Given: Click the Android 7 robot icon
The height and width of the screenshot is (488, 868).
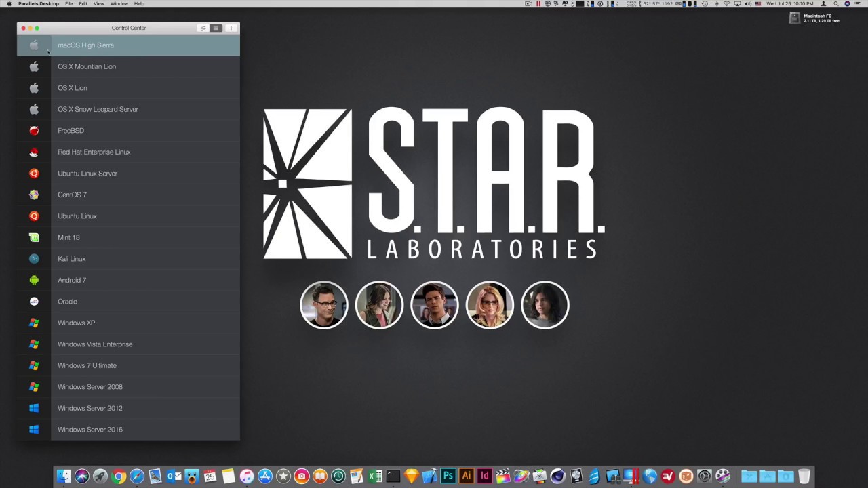Looking at the screenshot, I should coord(34,280).
